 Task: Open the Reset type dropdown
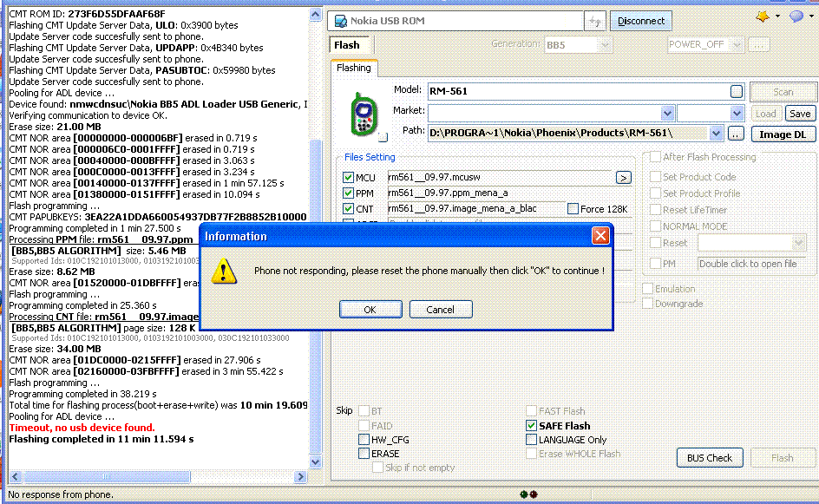coord(798,243)
